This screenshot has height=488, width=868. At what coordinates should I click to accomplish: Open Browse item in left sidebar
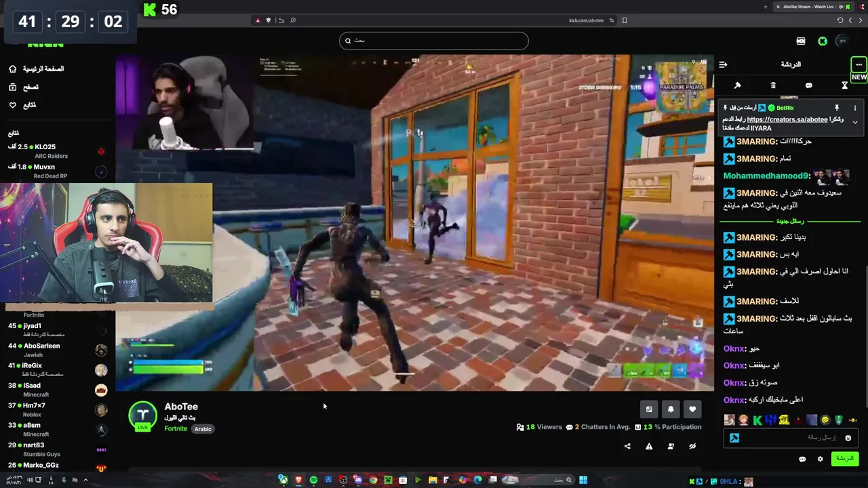point(24,87)
